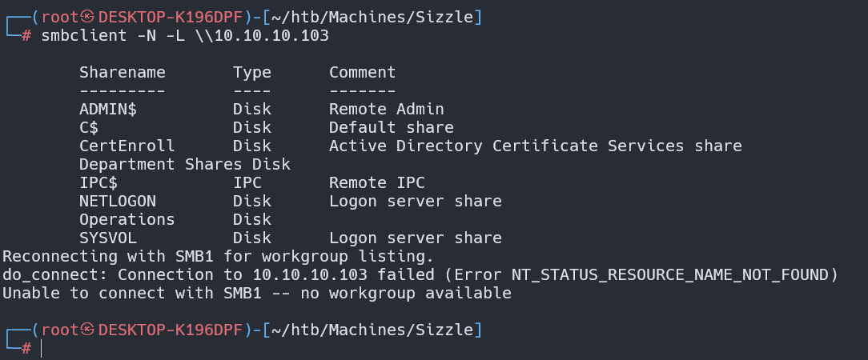Click the Remote Admin comment text

(x=386, y=109)
